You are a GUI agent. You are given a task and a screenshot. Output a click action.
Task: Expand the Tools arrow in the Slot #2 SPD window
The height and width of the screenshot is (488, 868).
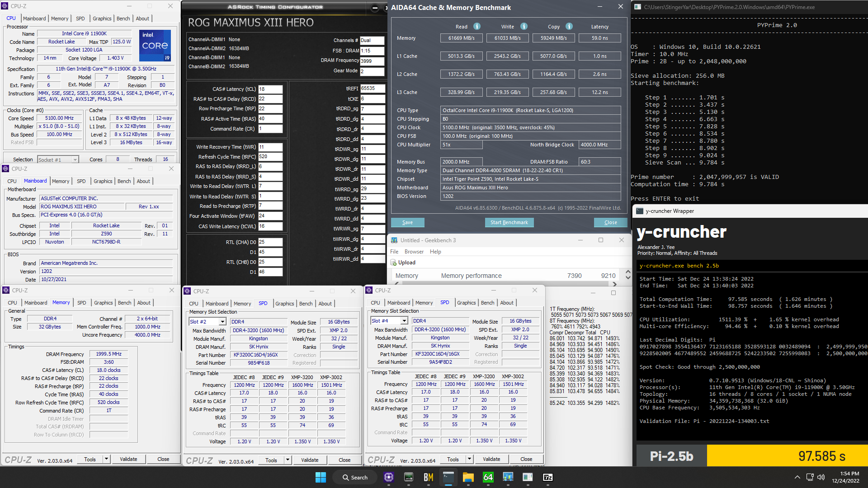point(288,460)
